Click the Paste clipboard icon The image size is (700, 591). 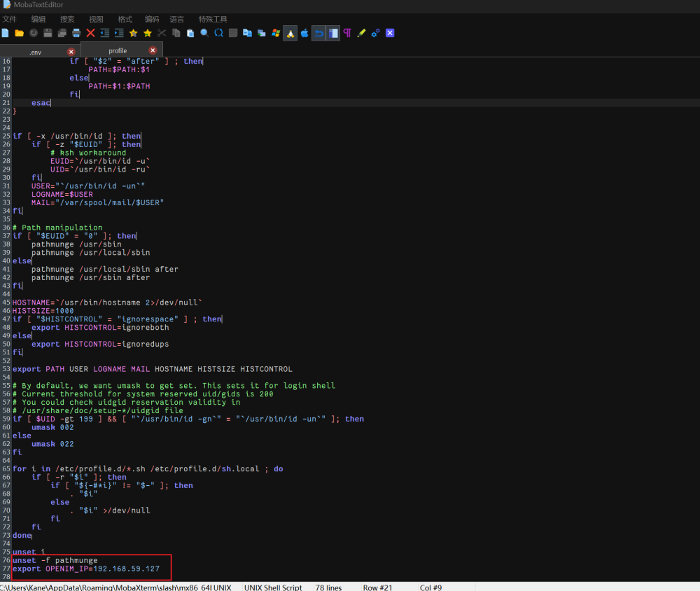point(190,33)
